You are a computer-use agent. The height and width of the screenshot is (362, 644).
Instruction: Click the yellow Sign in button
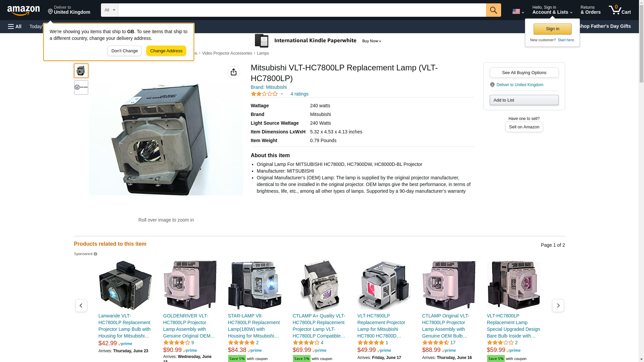pyautogui.click(x=552, y=29)
